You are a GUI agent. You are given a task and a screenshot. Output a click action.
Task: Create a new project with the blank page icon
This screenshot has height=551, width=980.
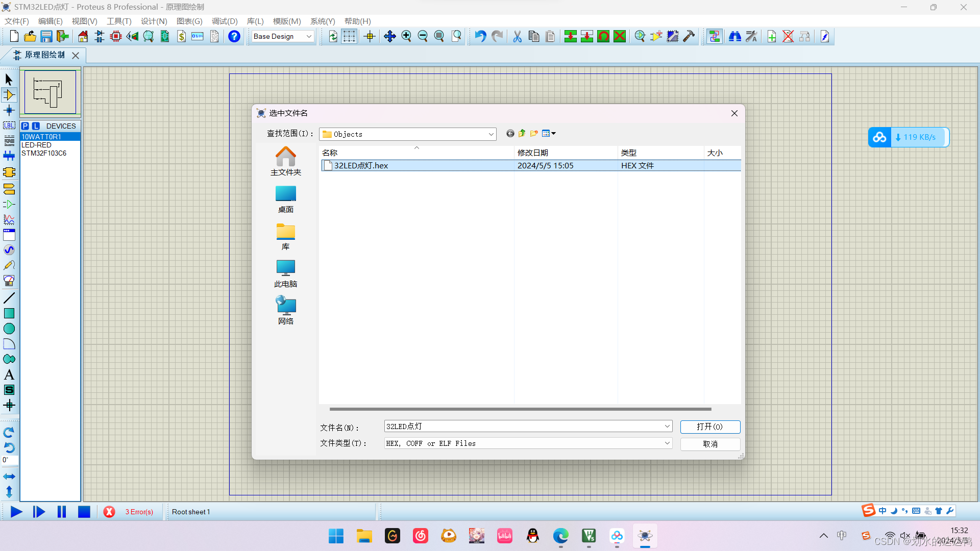[14, 36]
